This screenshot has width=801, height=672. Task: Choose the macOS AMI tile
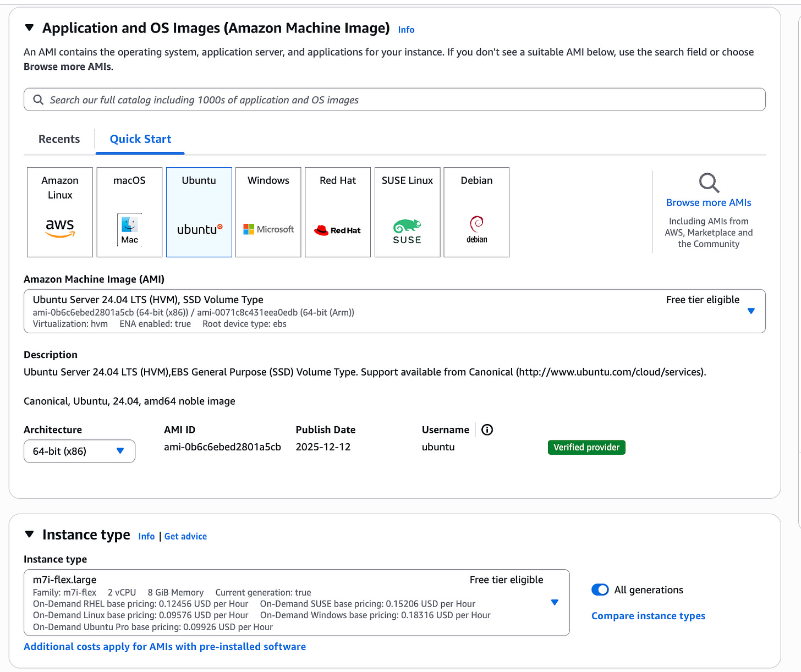[x=129, y=212]
